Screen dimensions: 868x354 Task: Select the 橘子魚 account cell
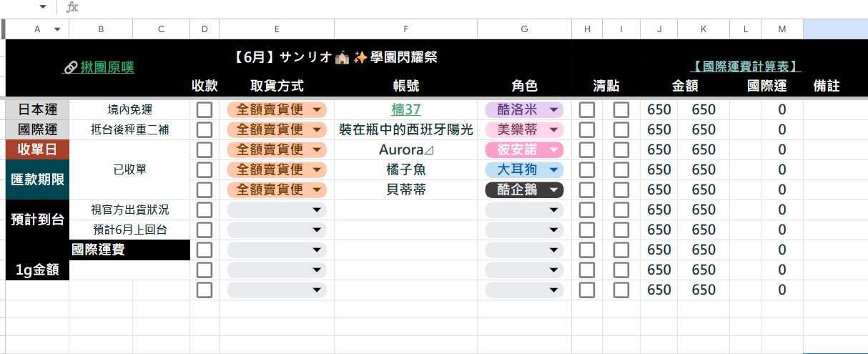(x=405, y=169)
